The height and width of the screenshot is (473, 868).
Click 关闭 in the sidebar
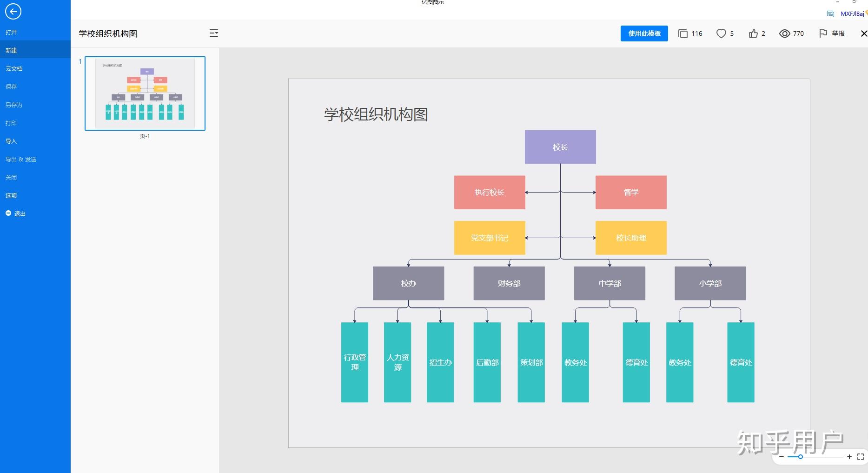click(11, 177)
